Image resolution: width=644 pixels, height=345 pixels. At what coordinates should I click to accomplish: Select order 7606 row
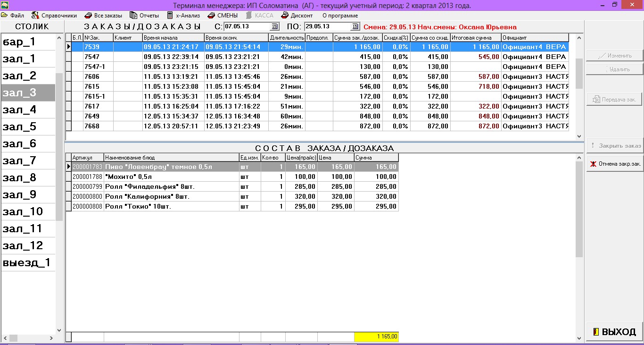[317, 76]
